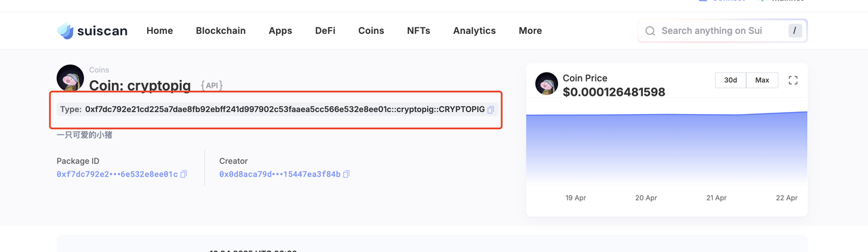Screen dimensions: 868x252
Task: Click the slash shortcut key badge
Action: 795,31
